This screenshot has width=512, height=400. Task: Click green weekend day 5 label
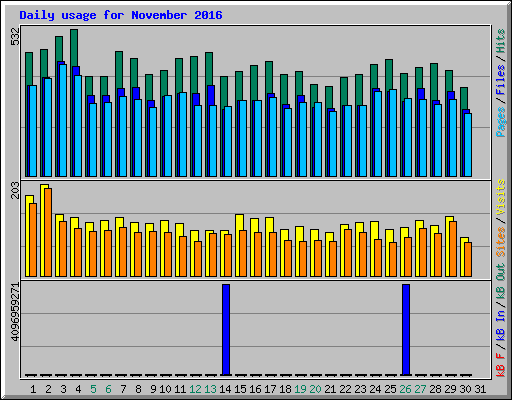tap(93, 389)
